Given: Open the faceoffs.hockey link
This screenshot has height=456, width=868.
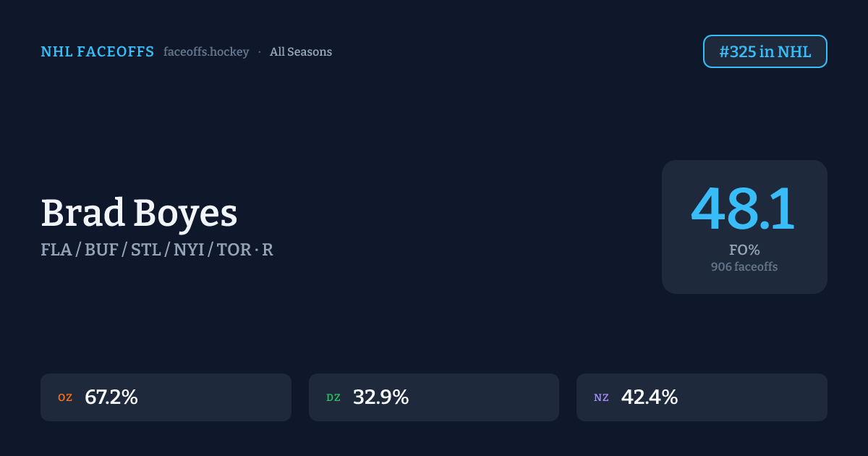Looking at the screenshot, I should [x=206, y=52].
